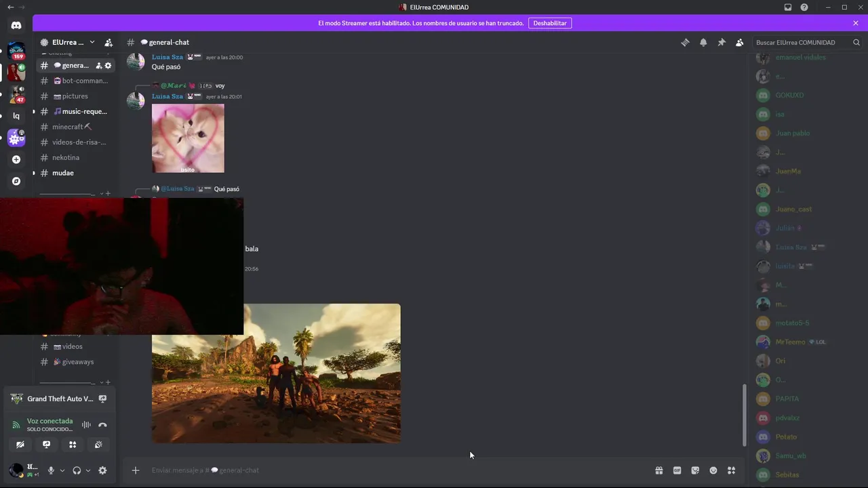Open the Discover servers compass icon

(x=16, y=181)
